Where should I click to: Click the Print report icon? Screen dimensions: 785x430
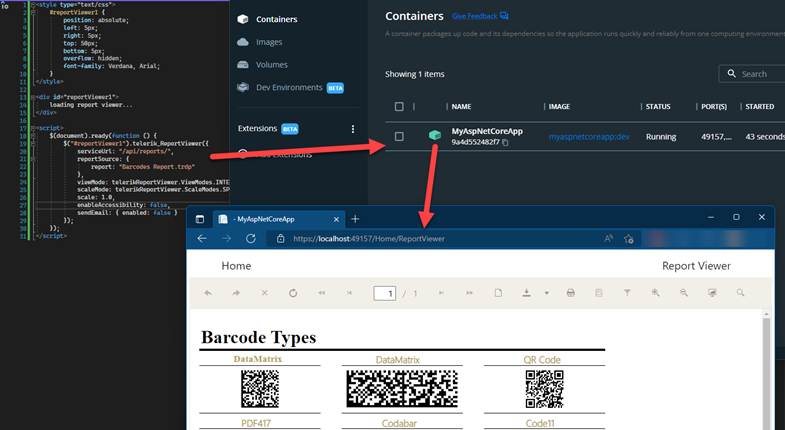[570, 293]
